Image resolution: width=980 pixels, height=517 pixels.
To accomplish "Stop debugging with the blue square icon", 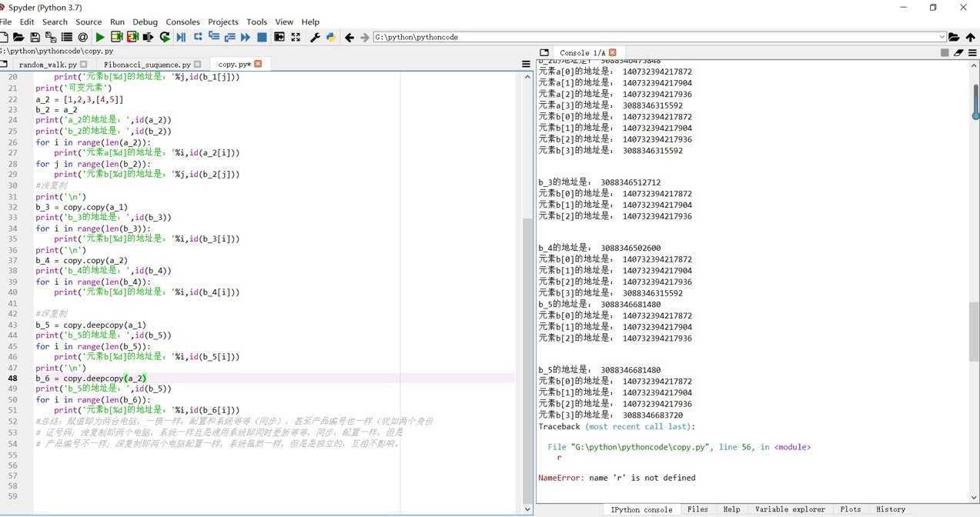I will pos(262,37).
